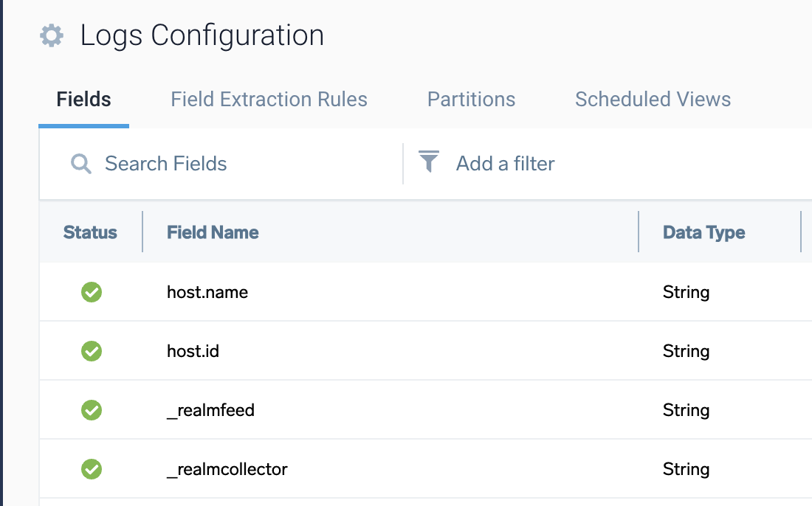Sort by the Status column header

[x=90, y=232]
